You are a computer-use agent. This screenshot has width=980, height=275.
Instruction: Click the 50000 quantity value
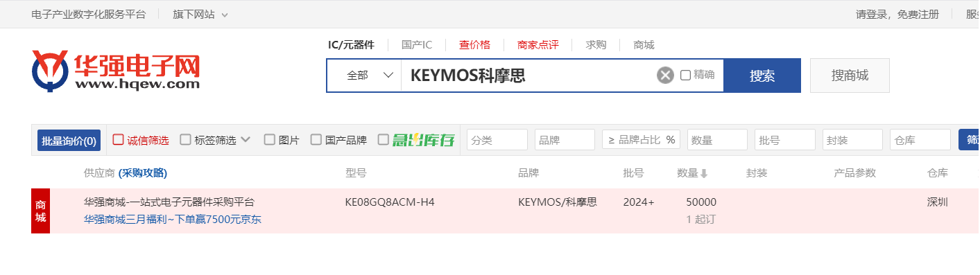701,202
